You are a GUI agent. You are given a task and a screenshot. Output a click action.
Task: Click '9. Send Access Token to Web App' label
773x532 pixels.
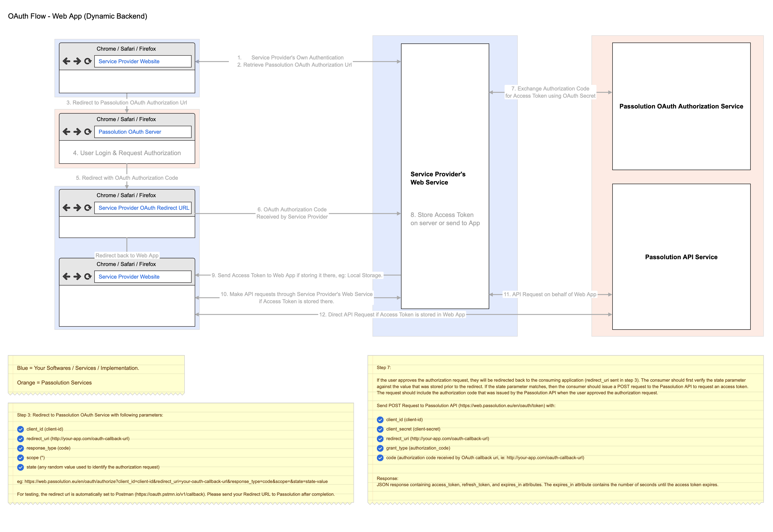click(x=297, y=275)
